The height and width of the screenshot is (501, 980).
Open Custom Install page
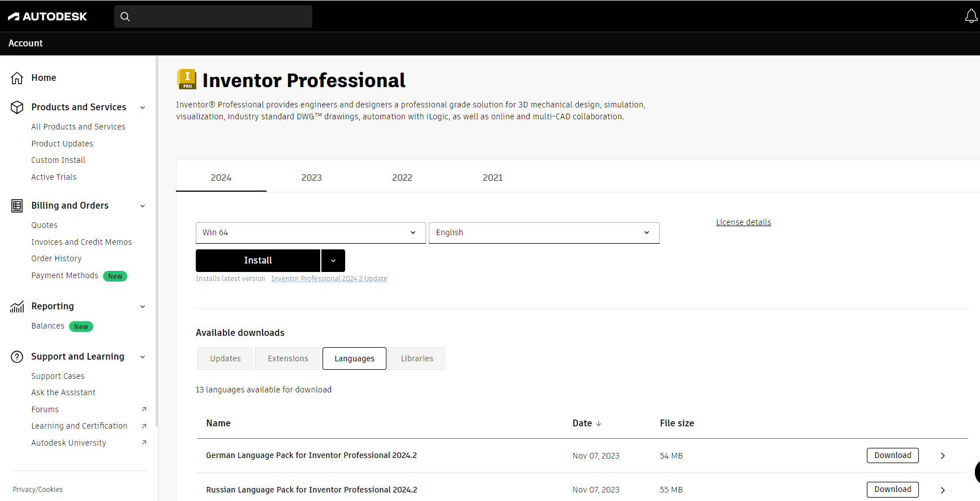pos(58,160)
